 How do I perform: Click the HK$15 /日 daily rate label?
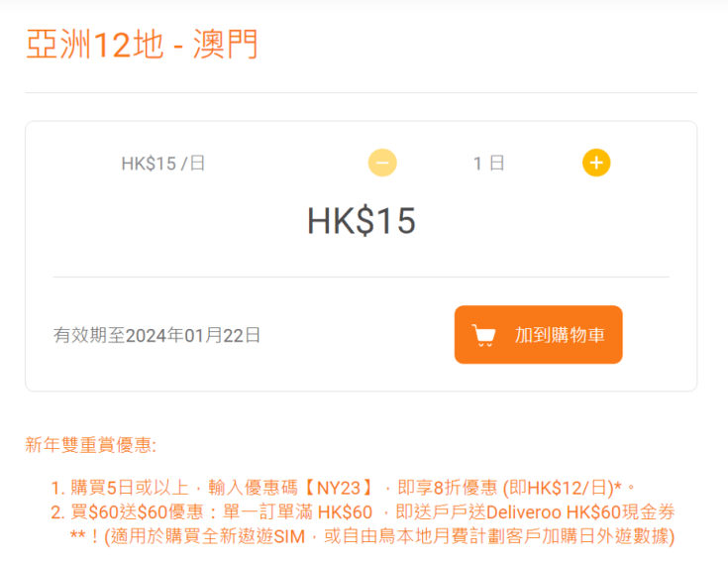pos(163,164)
